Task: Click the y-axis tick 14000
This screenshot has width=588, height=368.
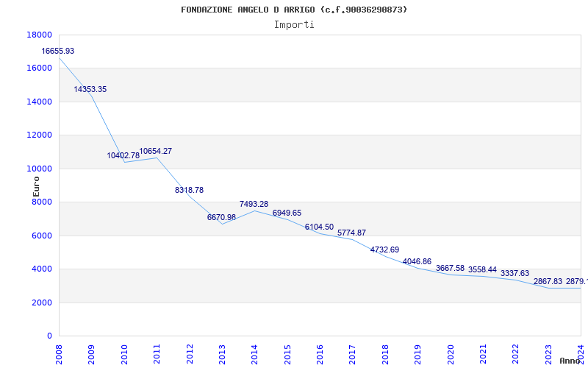Action: click(x=39, y=102)
